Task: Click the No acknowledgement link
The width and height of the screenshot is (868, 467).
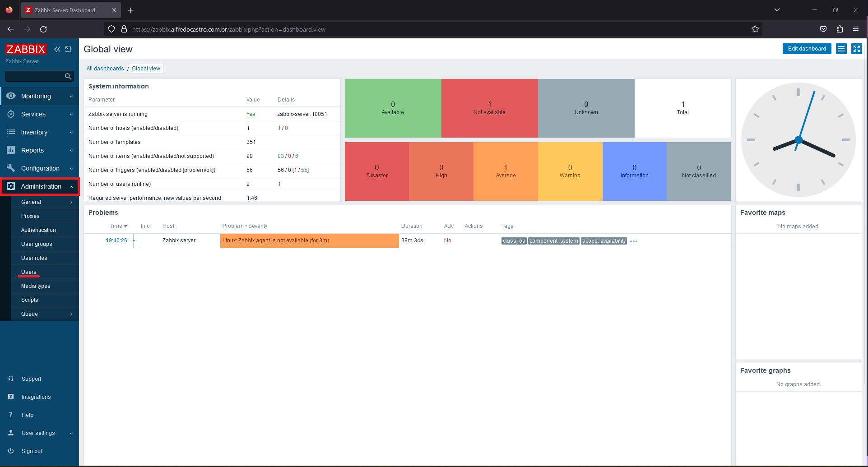Action: (x=447, y=240)
